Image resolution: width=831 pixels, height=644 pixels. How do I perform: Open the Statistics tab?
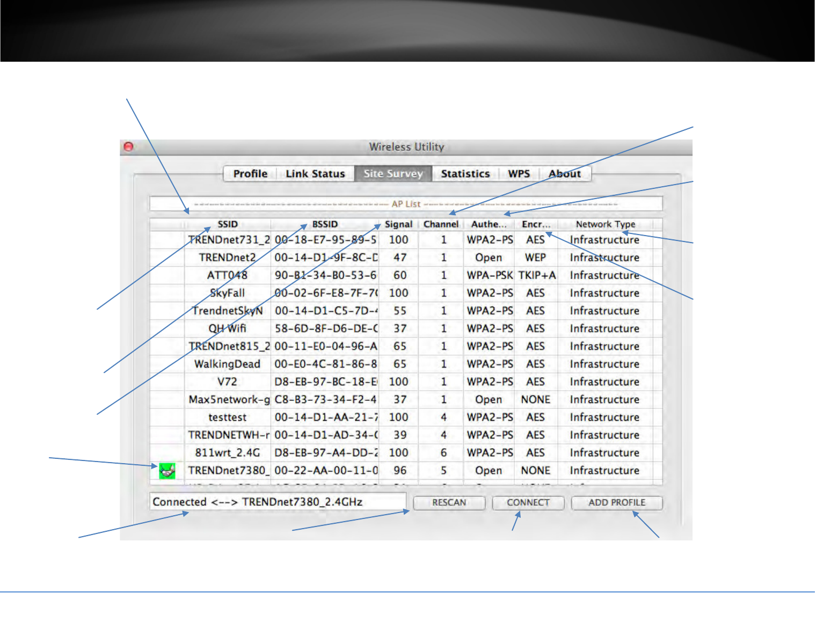[465, 174]
